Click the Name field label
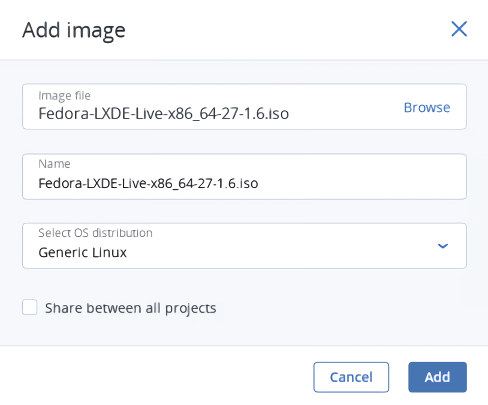 [x=54, y=164]
